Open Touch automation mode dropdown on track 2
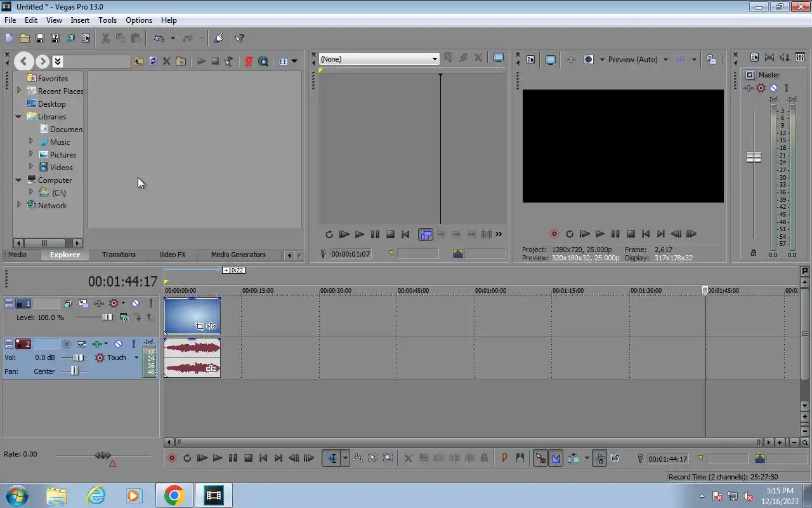 136,358
